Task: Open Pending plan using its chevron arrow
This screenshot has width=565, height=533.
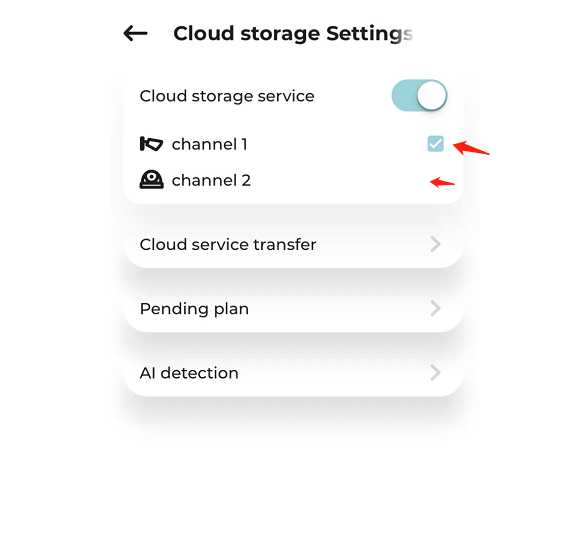Action: coord(436,308)
